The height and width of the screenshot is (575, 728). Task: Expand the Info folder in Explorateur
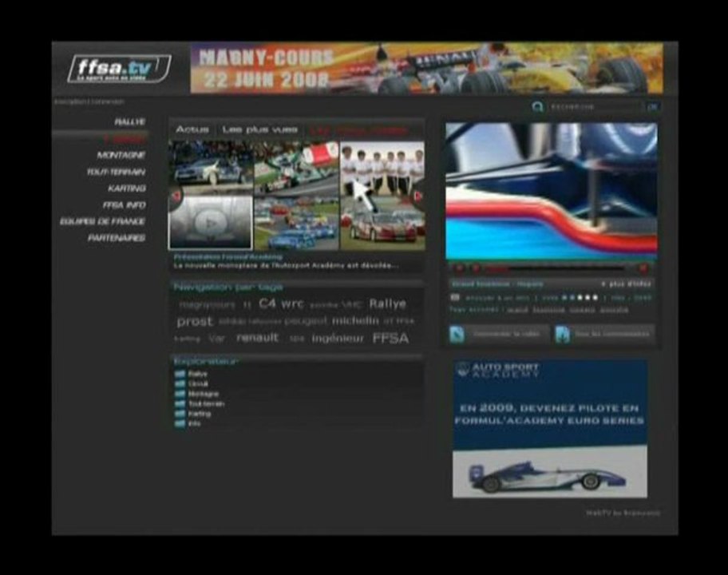pos(188,423)
